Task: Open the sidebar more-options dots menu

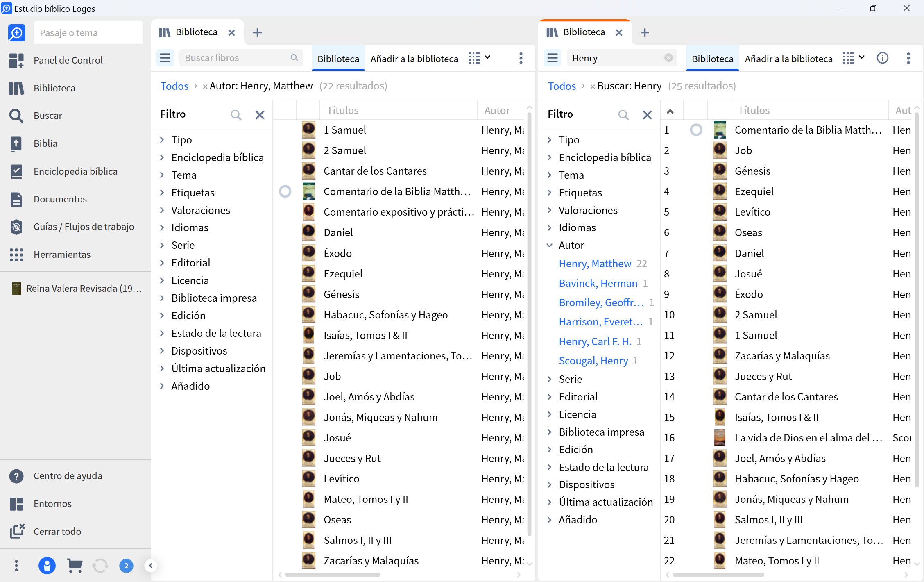Action: pos(16,566)
